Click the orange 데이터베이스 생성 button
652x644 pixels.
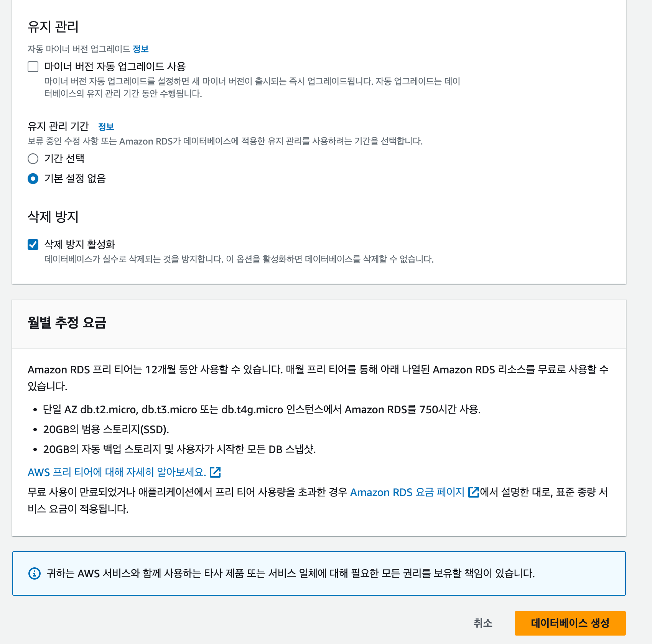point(570,623)
